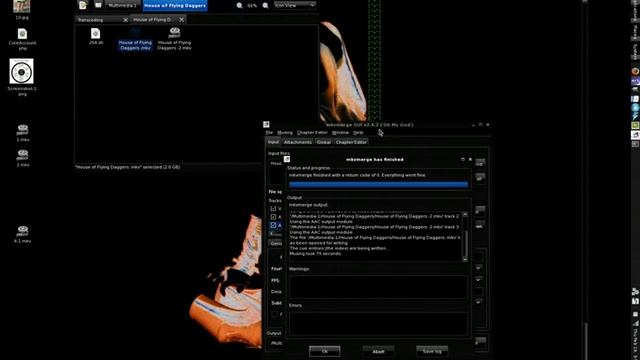Click Multimedia 1 path button
Image resolution: width=640 pixels, height=360 pixels.
(x=122, y=5)
